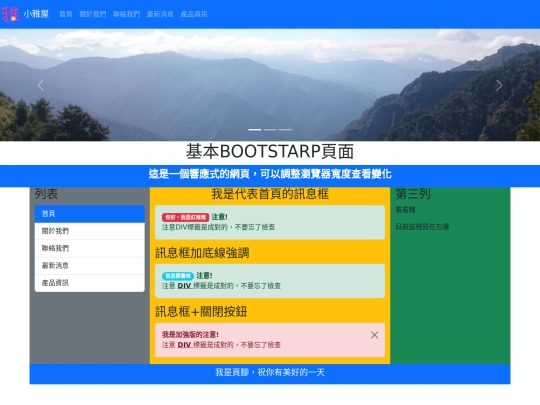The height and width of the screenshot is (405, 540).
Task: Open 聯絡我們 in top navbar
Action: click(126, 14)
